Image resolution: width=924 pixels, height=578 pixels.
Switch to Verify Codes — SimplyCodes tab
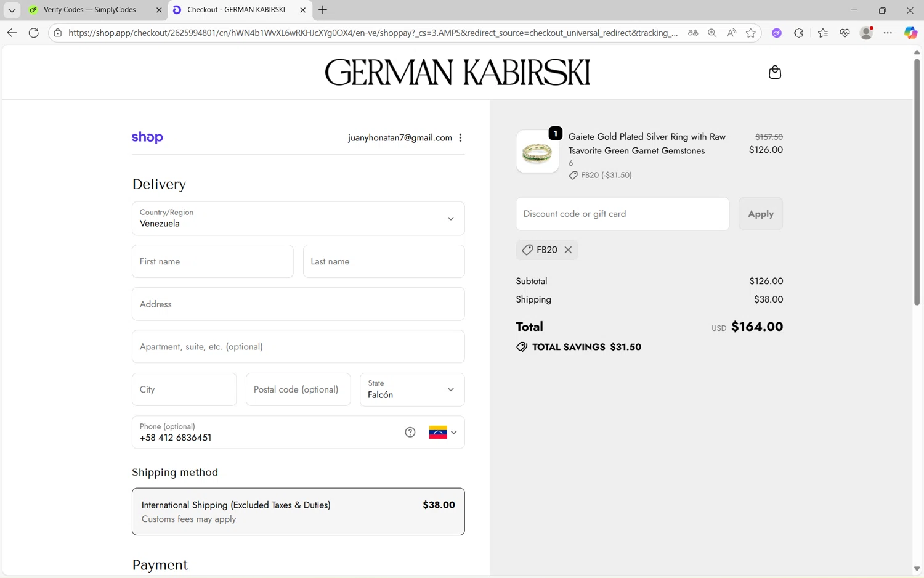(90, 10)
